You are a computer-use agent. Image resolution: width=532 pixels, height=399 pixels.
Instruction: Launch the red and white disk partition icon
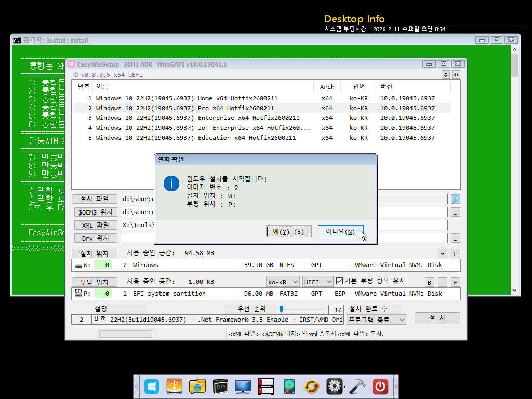pos(266,387)
